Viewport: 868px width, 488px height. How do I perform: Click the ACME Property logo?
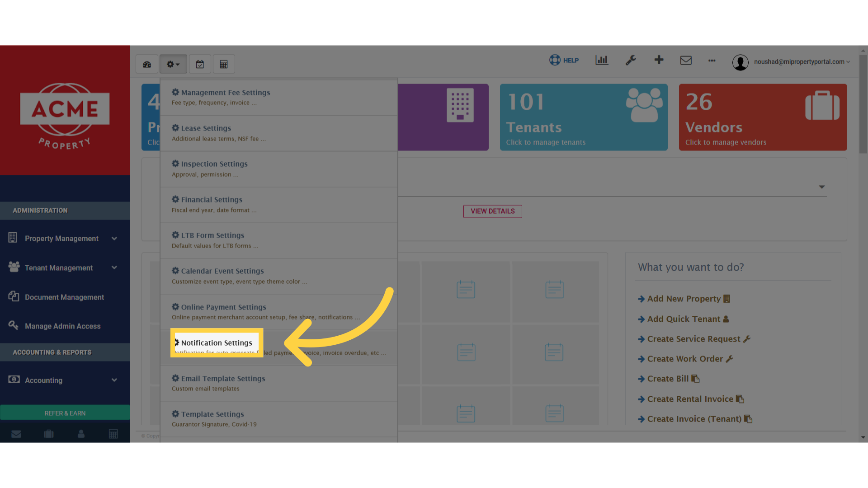pyautogui.click(x=65, y=116)
